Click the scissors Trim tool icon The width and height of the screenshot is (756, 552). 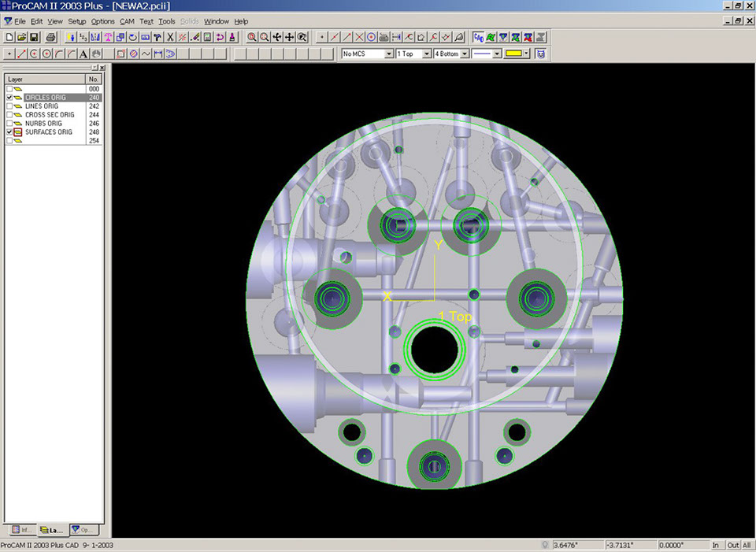coord(169,37)
